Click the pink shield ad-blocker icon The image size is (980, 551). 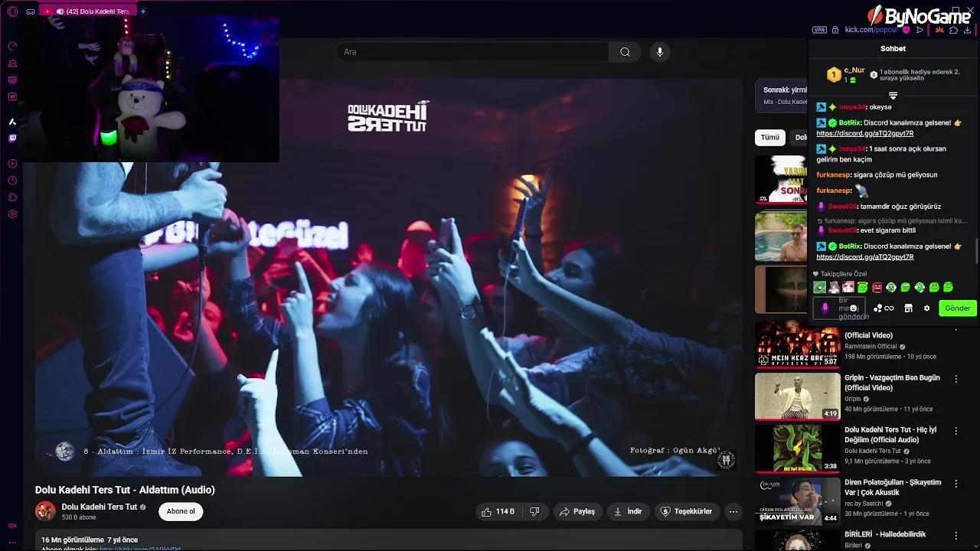pos(906,30)
